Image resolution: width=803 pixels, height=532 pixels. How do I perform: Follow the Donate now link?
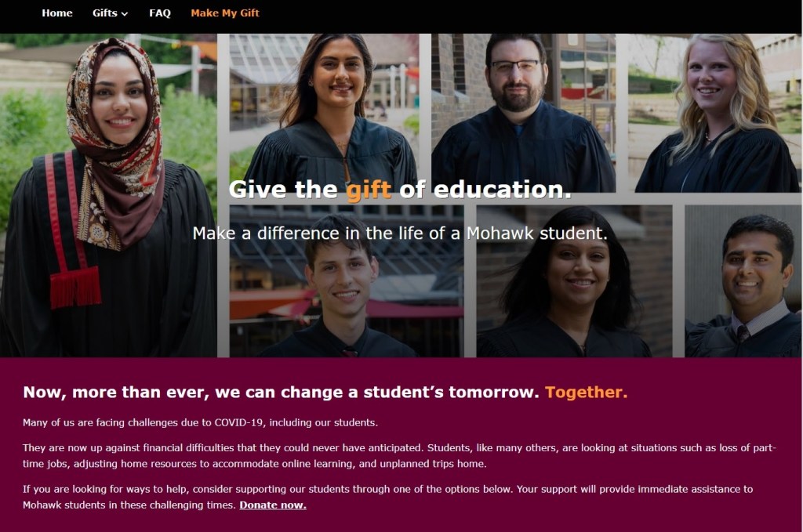click(272, 505)
